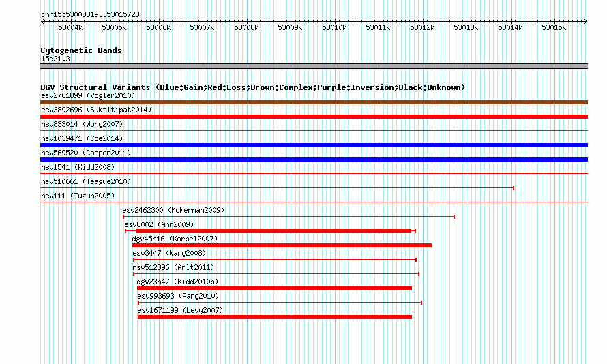Click the DGV Structural Variants track title
The image size is (607, 364).
(253, 87)
